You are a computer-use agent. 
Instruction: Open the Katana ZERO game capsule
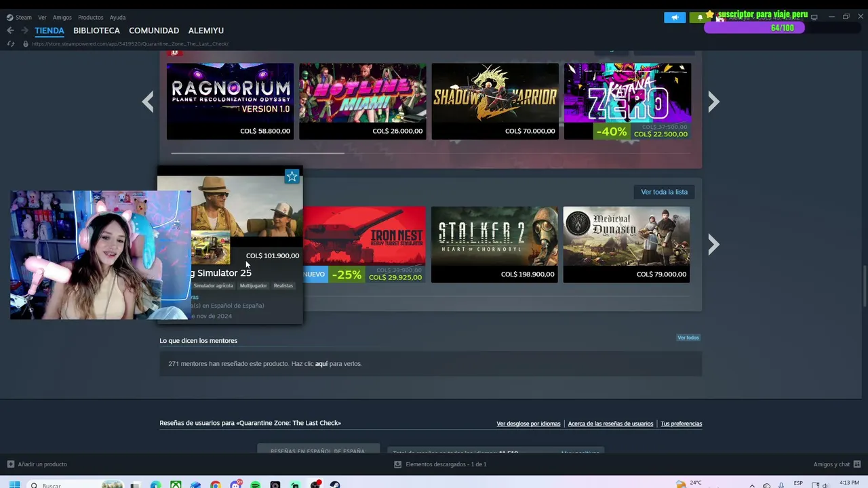point(627,101)
